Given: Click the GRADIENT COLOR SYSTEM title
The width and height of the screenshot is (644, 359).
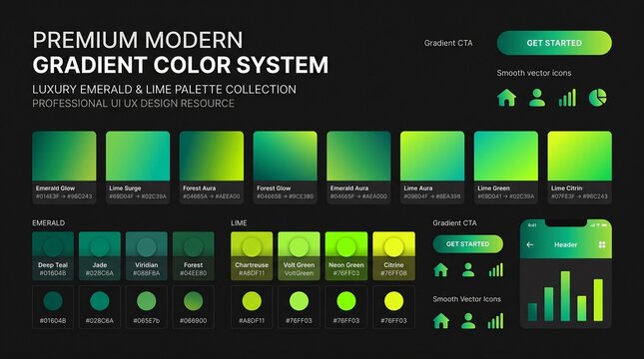Looking at the screenshot, I should 181,65.
